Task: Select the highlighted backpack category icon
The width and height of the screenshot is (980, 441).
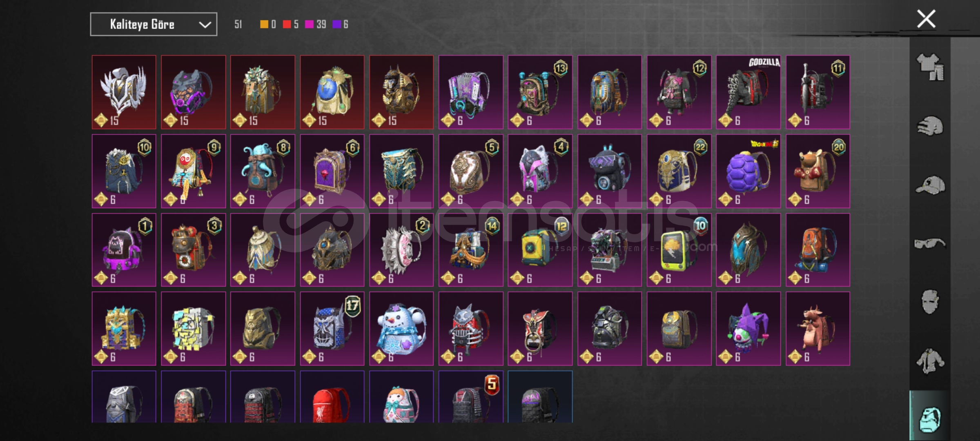Action: tap(930, 419)
